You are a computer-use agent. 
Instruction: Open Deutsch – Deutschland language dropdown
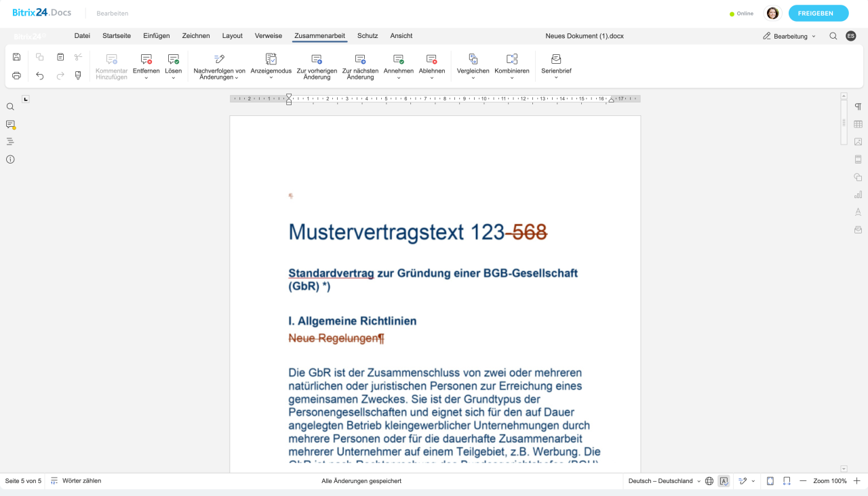click(664, 481)
